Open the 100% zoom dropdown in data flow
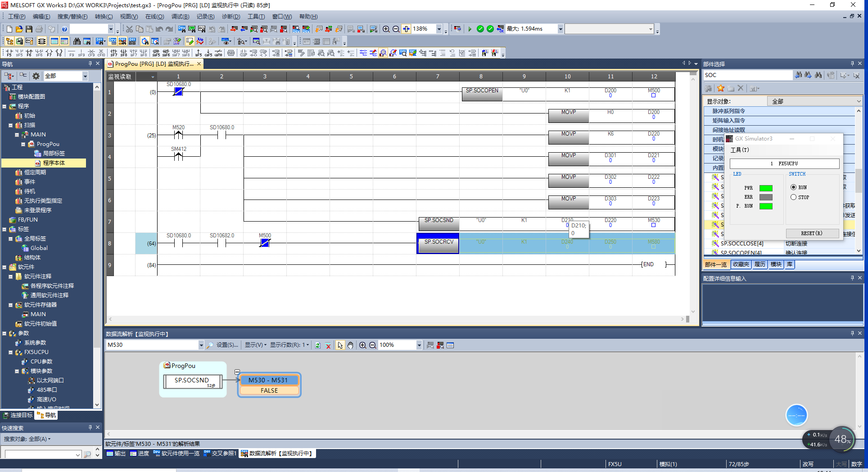The image size is (868, 472). (x=419, y=345)
